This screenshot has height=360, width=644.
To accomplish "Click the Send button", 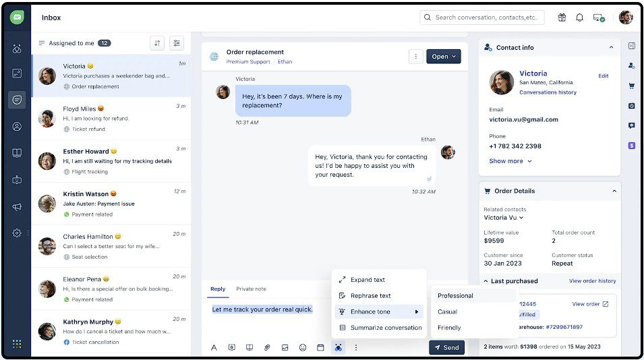I will pyautogui.click(x=446, y=347).
